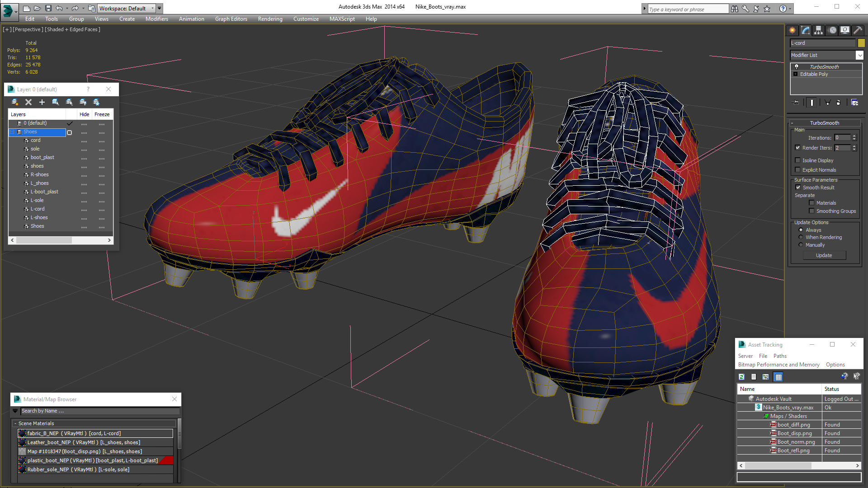
Task: Click the Perspective viewport label
Action: (x=28, y=29)
